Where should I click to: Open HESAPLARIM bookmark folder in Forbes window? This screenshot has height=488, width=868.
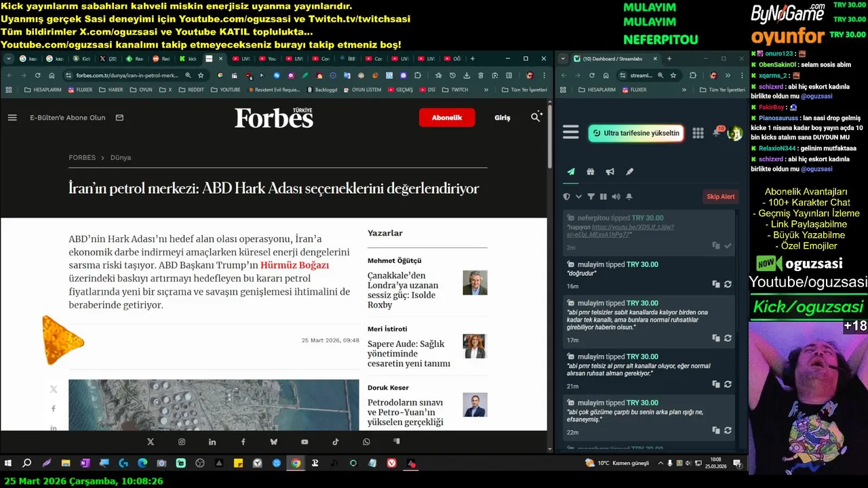tap(43, 89)
